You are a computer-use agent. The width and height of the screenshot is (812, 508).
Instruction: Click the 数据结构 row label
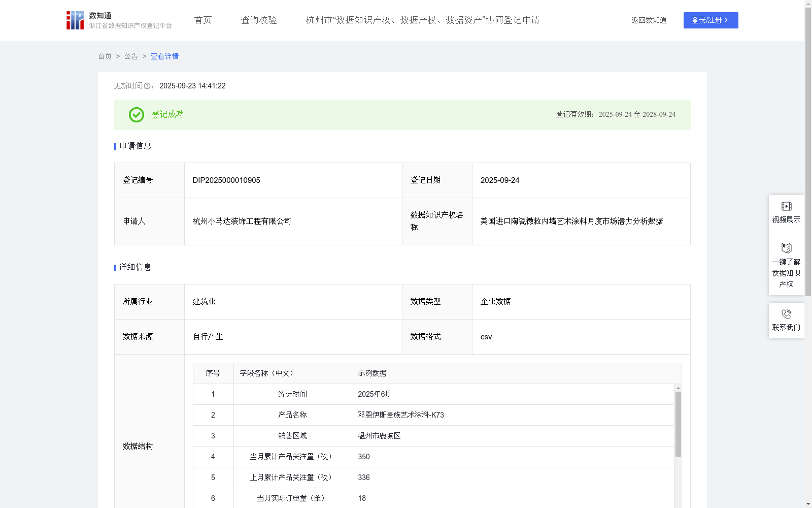click(138, 447)
